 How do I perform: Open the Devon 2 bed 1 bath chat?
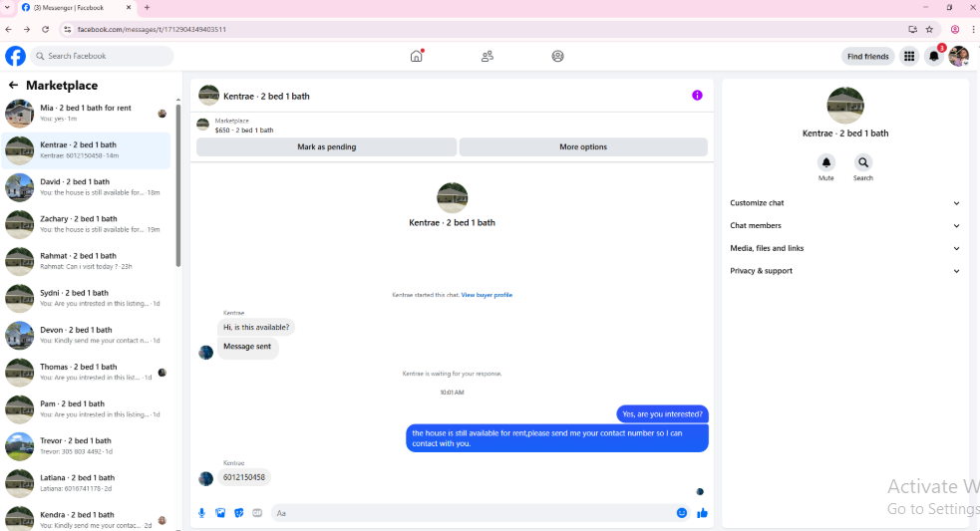(87, 335)
